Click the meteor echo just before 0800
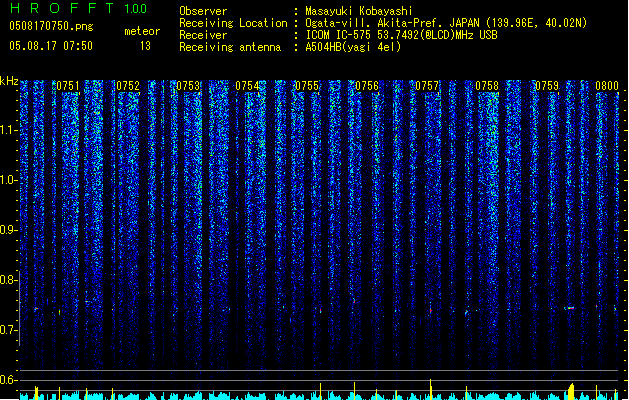This screenshot has height=400, width=629. pos(570,308)
